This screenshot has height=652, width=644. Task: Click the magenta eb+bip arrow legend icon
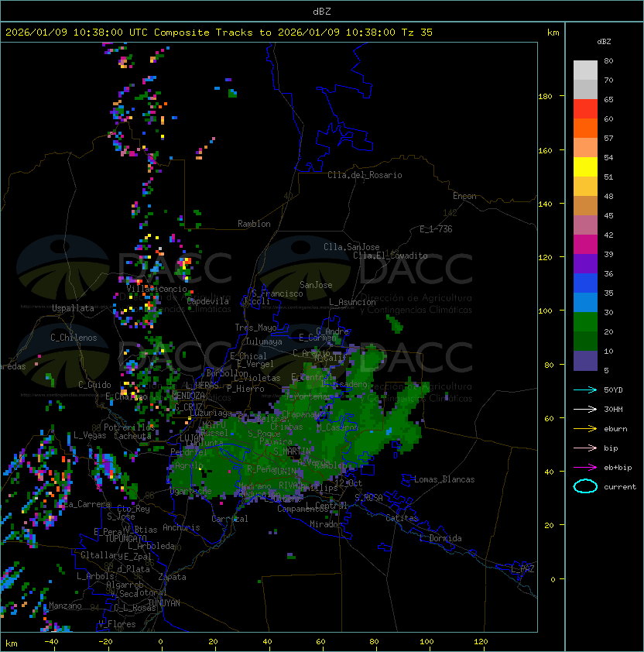pyautogui.click(x=585, y=468)
